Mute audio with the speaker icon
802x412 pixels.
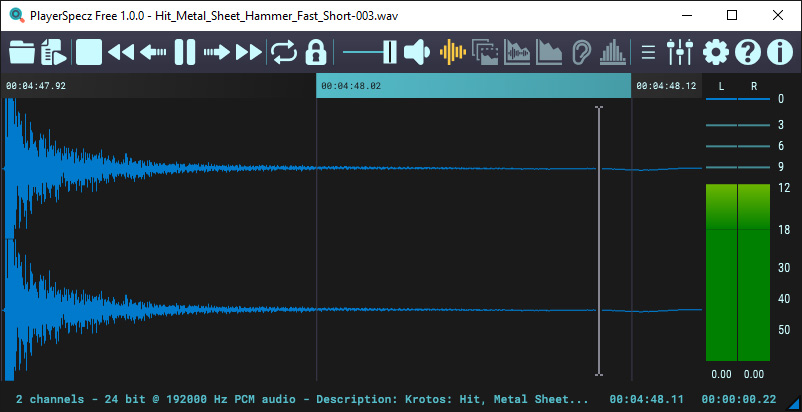point(417,51)
